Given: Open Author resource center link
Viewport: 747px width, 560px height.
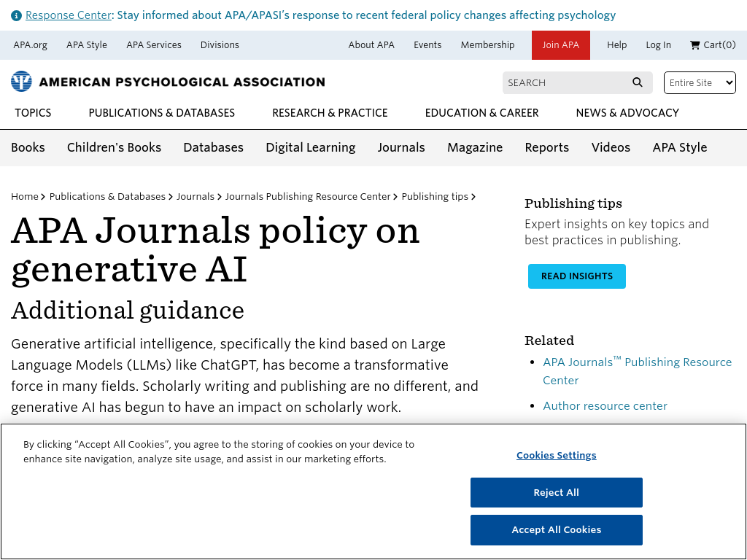Looking at the screenshot, I should pos(605,405).
